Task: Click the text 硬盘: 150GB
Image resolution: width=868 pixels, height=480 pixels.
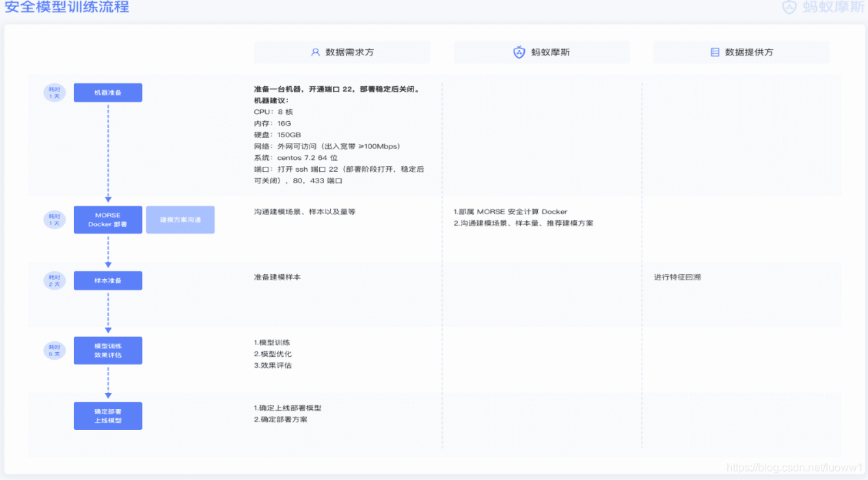Action: pos(277,135)
